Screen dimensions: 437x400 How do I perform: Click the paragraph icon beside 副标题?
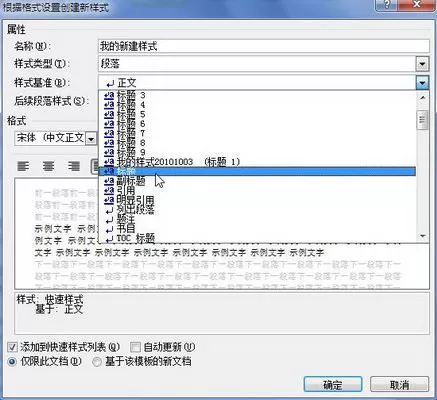(x=109, y=181)
